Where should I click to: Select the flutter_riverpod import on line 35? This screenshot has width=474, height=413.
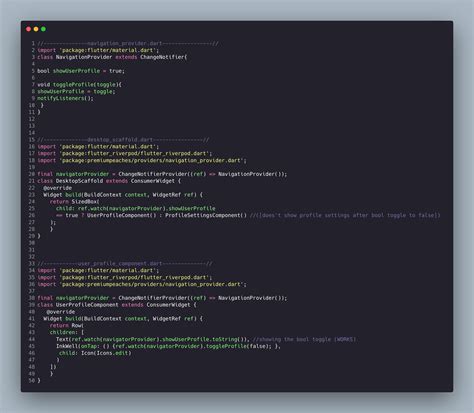(125, 277)
